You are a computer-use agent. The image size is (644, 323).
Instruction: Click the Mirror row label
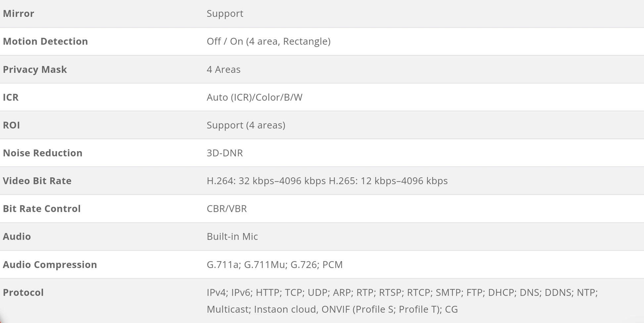click(x=19, y=14)
